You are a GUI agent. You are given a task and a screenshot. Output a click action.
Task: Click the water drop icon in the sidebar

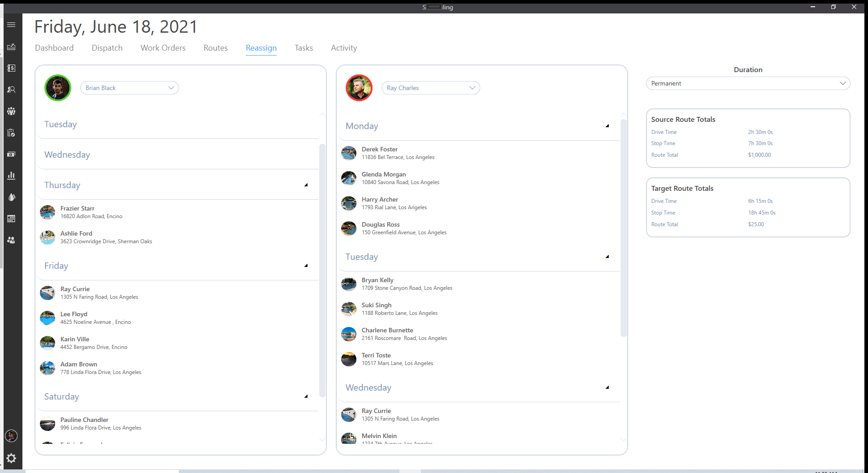point(12,197)
